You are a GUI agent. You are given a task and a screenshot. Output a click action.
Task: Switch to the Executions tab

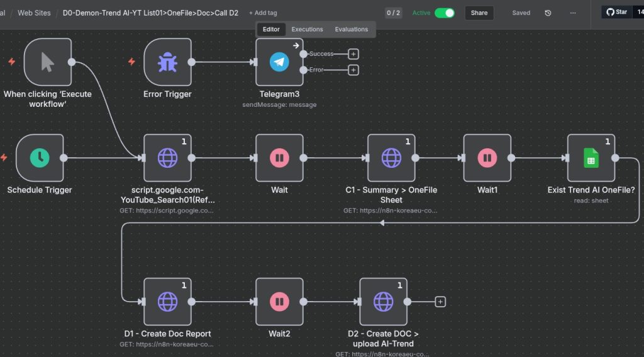click(x=307, y=30)
